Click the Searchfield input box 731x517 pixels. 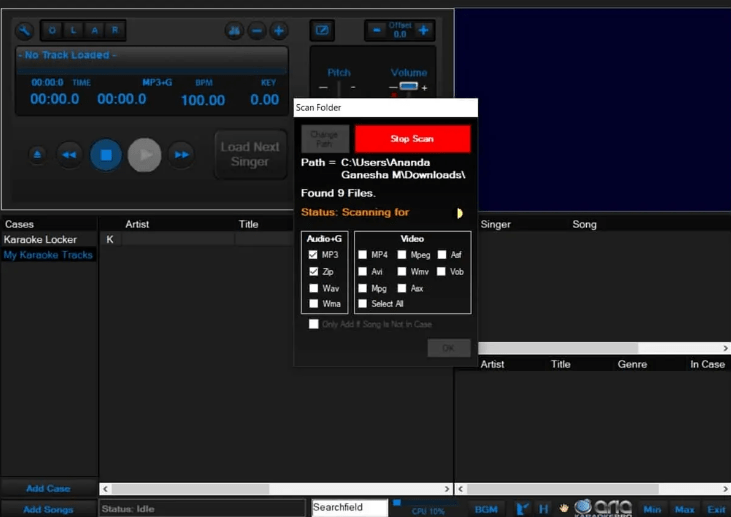pyautogui.click(x=350, y=507)
